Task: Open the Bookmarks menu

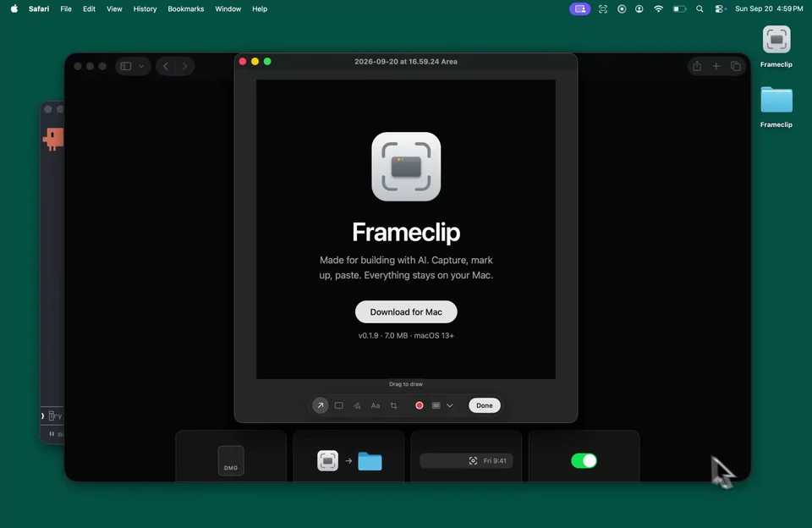Action: [186, 8]
